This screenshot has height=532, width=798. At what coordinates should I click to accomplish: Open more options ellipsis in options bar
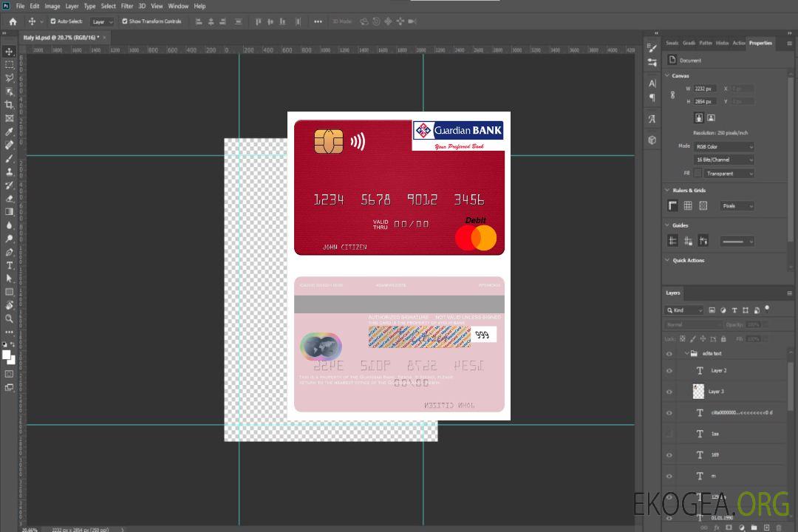click(318, 21)
